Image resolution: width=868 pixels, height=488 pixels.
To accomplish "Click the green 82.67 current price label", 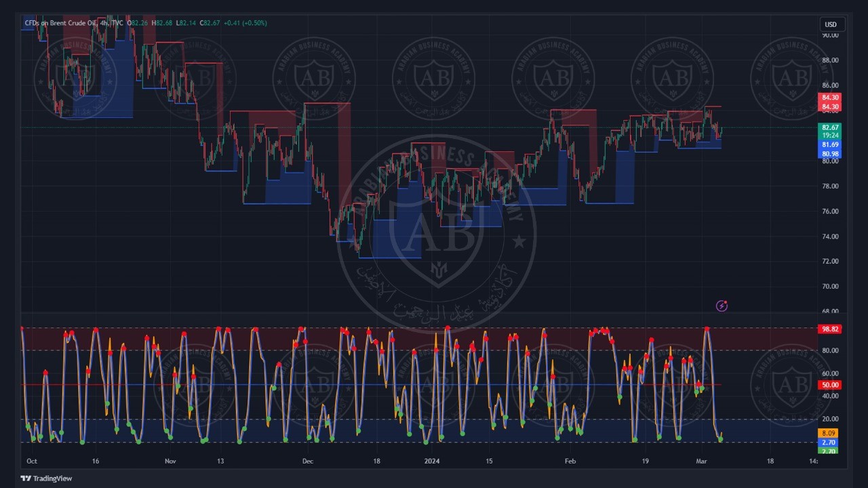I will (830, 127).
